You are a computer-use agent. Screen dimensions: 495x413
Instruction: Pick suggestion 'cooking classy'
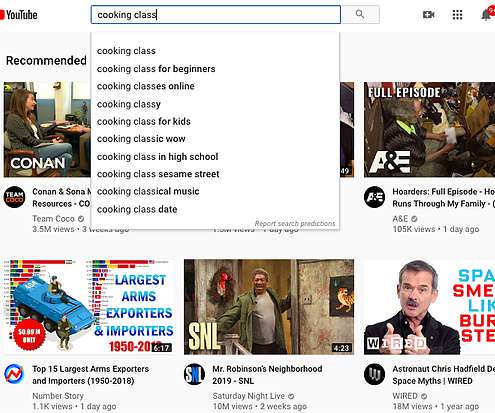coord(215,104)
